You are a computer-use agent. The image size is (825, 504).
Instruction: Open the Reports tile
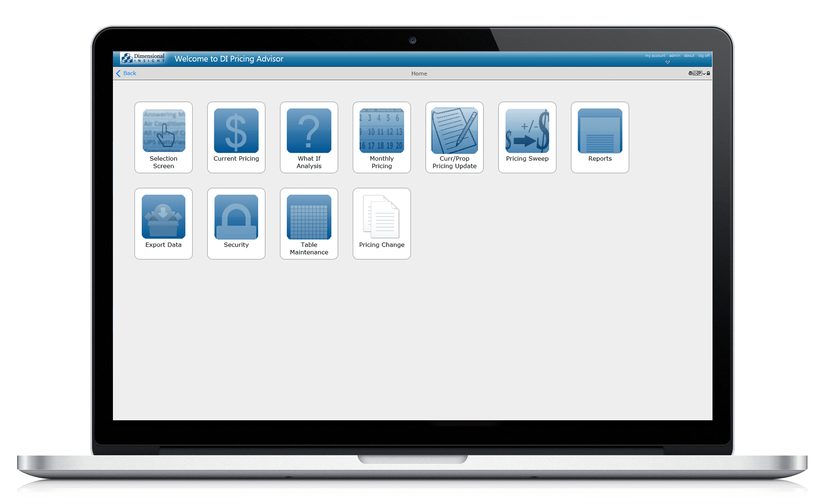[x=600, y=137]
